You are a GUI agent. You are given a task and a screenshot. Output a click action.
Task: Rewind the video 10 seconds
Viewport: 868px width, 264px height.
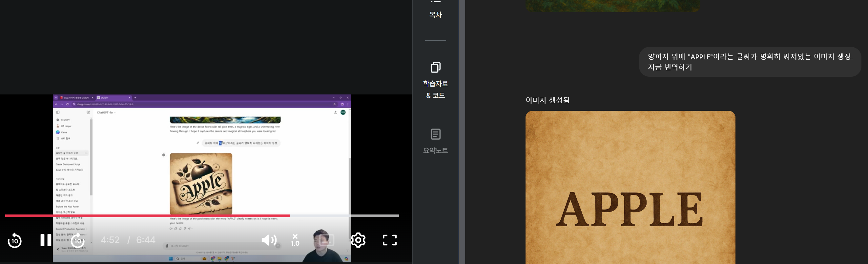14,240
